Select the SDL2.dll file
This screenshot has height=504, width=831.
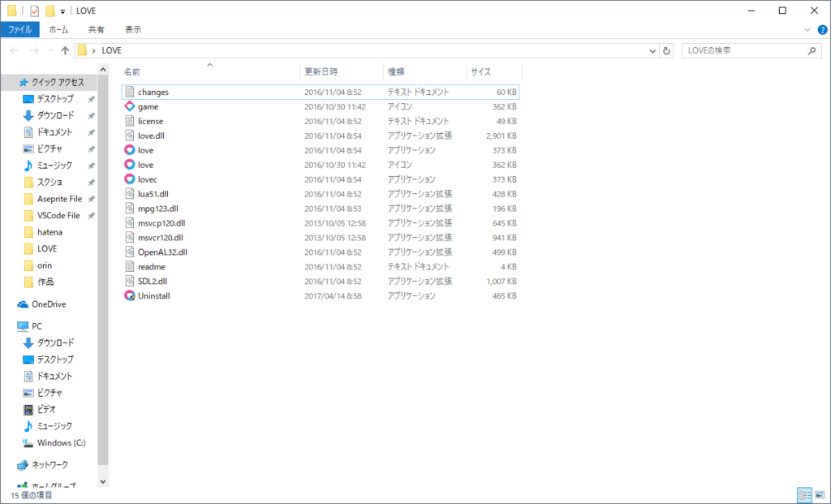click(x=321, y=282)
